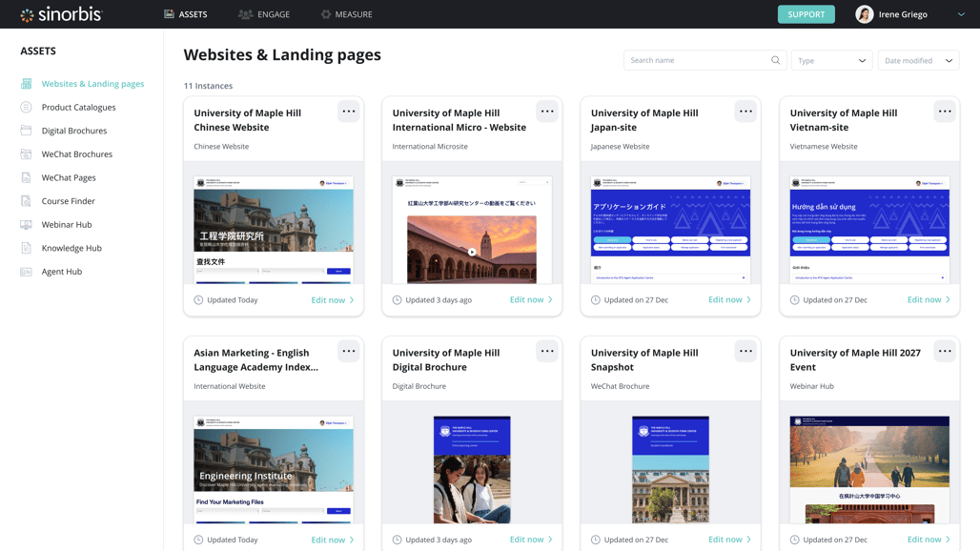Screen dimensions: 980x551
Task: Open Product Catalogues from the sidebar
Action: (x=78, y=108)
